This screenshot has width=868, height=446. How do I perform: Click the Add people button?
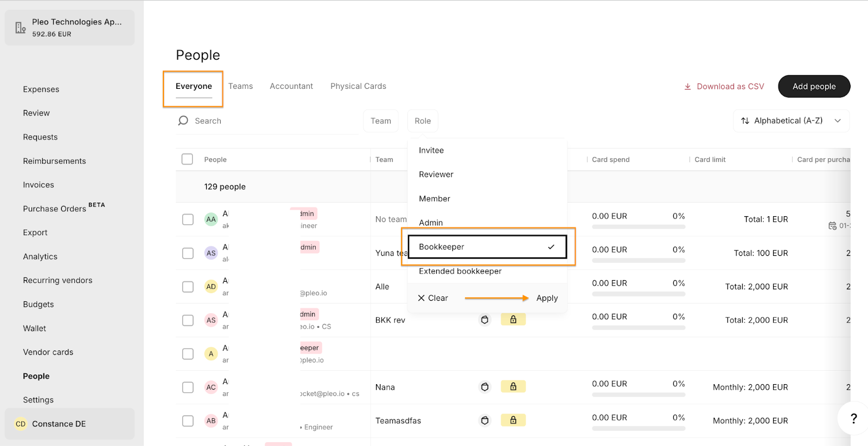[814, 87]
